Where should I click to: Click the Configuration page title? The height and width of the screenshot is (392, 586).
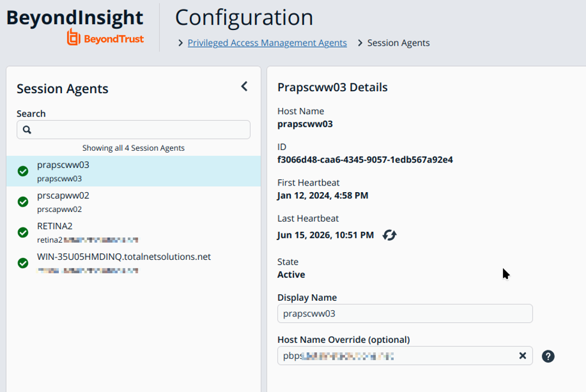point(244,17)
